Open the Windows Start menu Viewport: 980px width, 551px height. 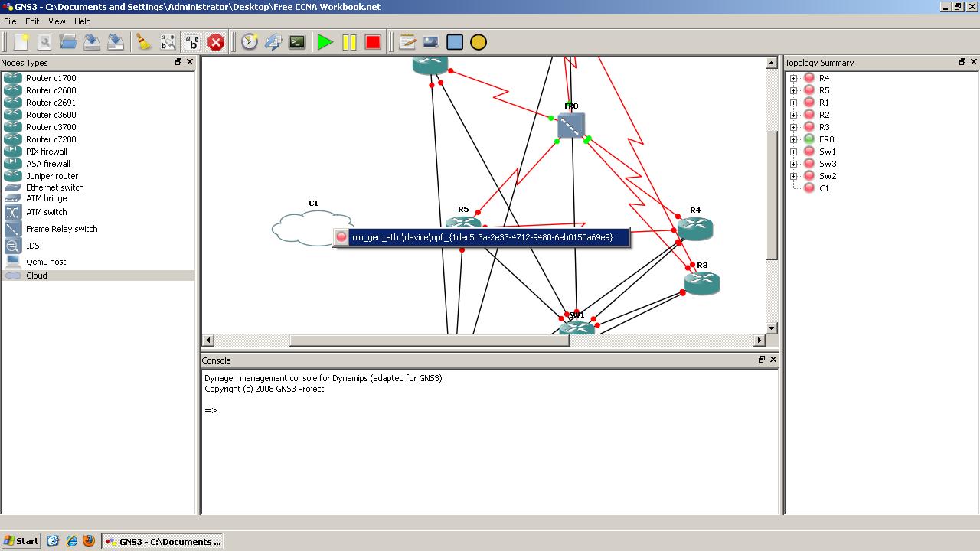tap(21, 541)
